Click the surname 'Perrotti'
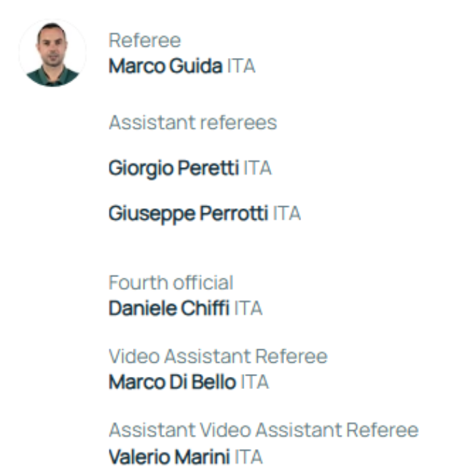The height and width of the screenshot is (476, 475). pyautogui.click(x=233, y=214)
